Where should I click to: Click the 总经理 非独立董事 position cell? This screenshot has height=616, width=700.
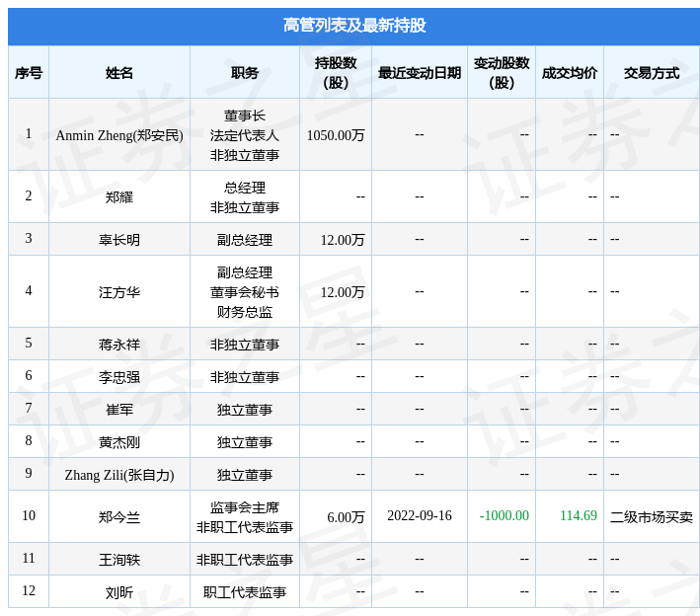point(245,196)
